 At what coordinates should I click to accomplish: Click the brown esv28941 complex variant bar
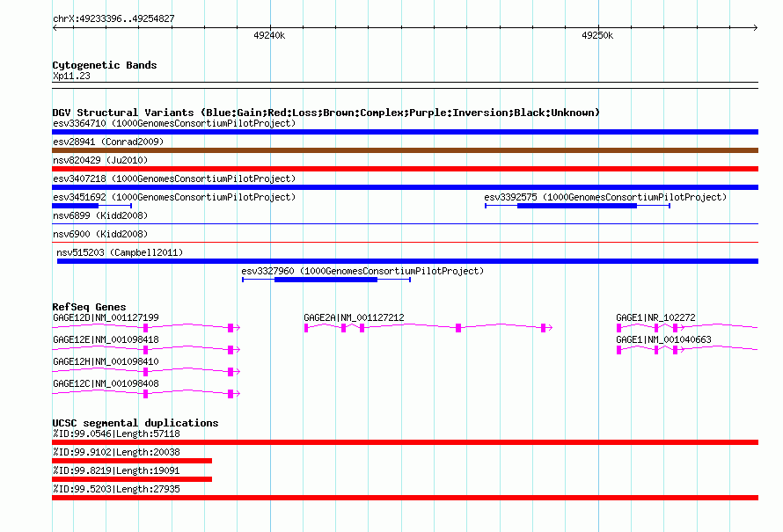[x=405, y=150]
